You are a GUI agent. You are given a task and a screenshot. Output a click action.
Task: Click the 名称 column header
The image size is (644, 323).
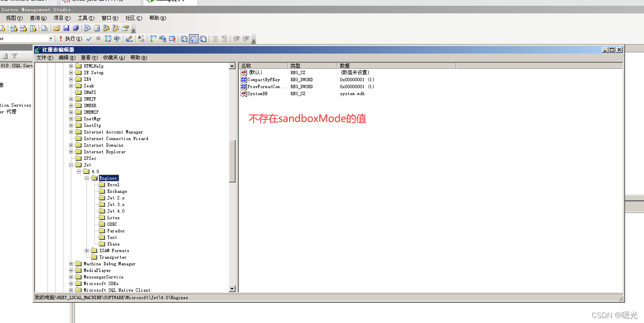pos(264,66)
